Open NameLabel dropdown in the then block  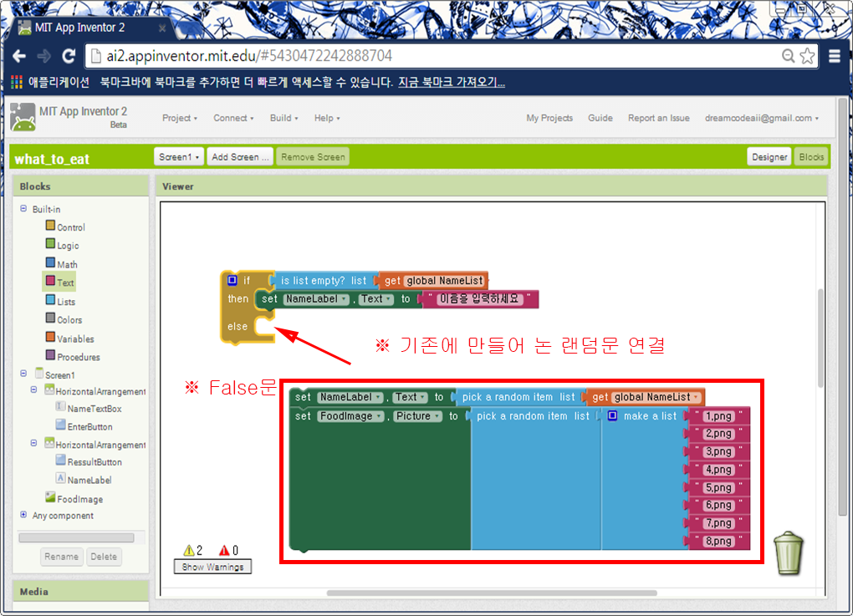pyautogui.click(x=316, y=299)
